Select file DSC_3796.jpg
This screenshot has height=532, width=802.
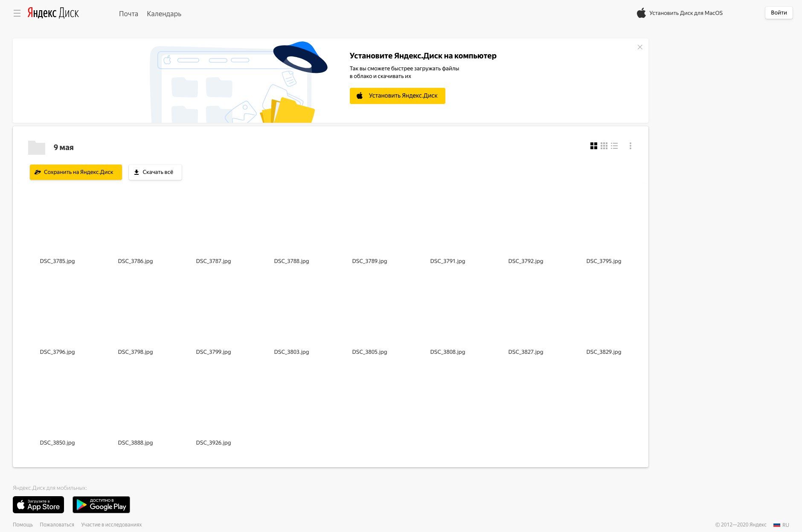(x=57, y=352)
